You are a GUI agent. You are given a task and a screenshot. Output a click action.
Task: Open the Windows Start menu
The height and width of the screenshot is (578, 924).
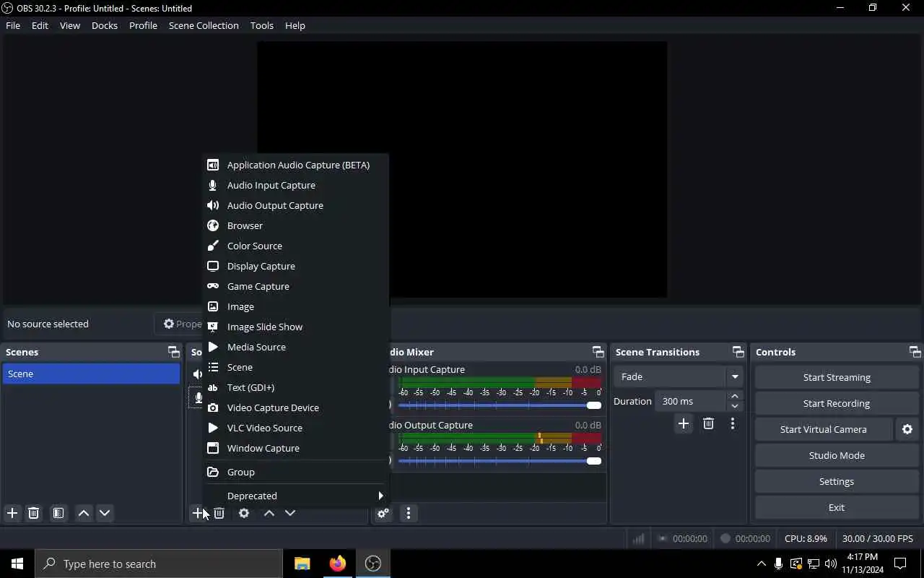coord(17,564)
